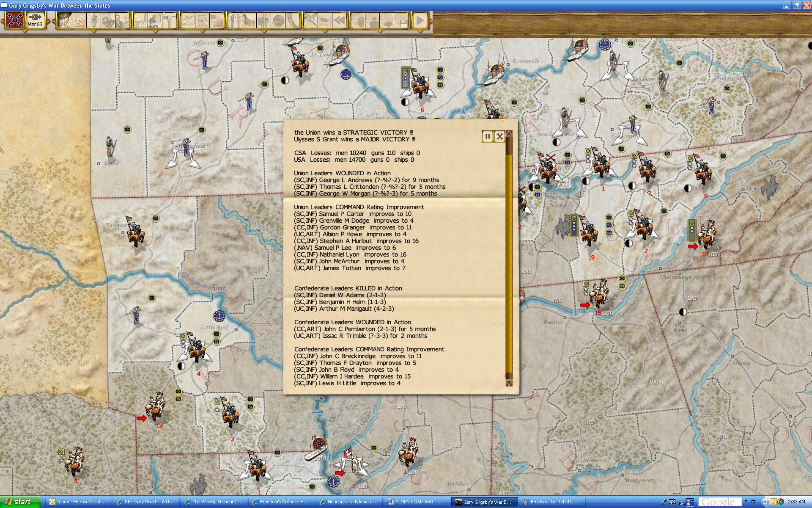Click the cannon artillery toolbar icon

click(x=108, y=20)
